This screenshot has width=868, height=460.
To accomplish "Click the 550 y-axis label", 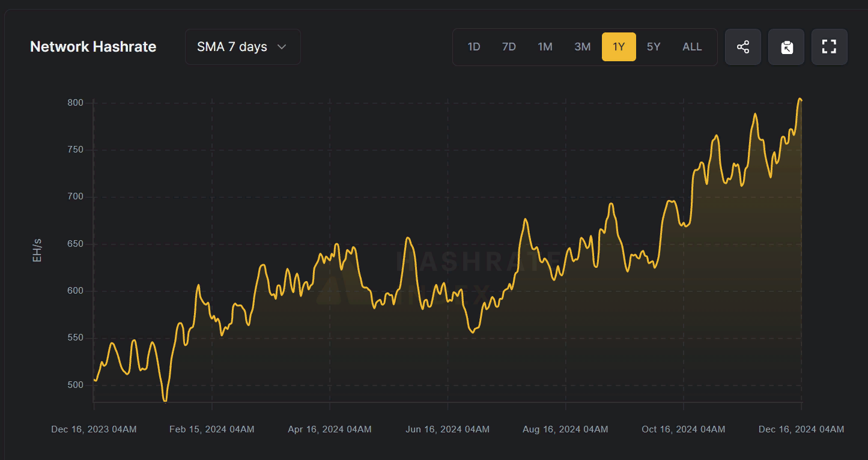I will [x=75, y=338].
